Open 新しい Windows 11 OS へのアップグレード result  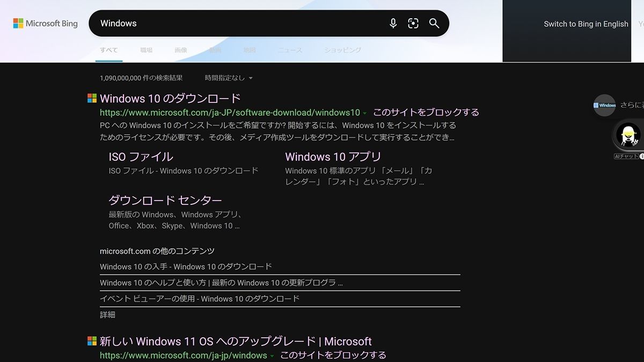pos(236,341)
